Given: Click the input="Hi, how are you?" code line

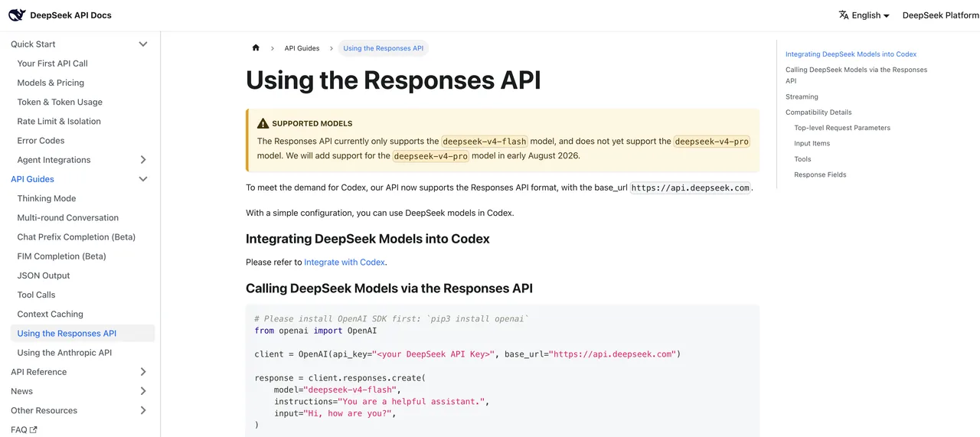Looking at the screenshot, I should [335, 413].
